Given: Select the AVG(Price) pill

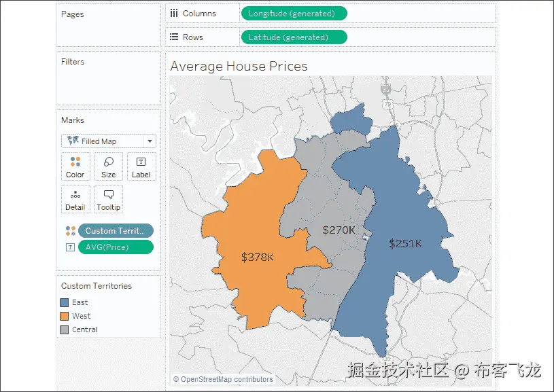Looking at the screenshot, I should pyautogui.click(x=116, y=247).
